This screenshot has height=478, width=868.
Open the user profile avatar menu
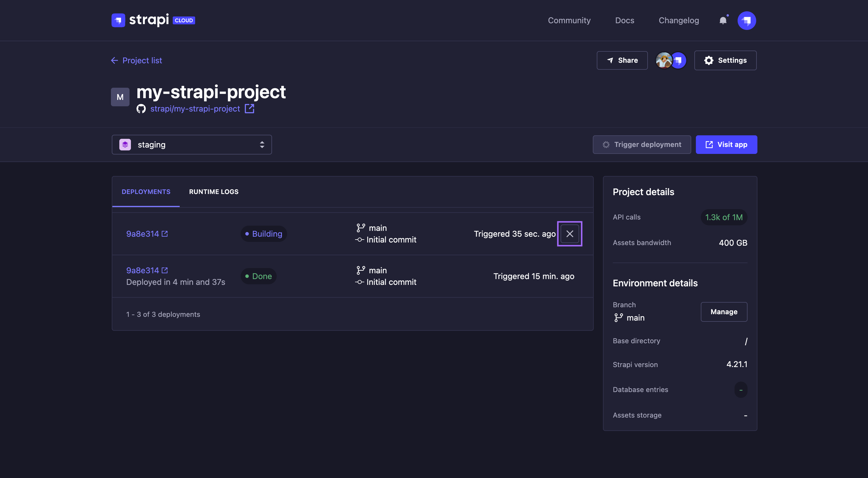coord(746,21)
